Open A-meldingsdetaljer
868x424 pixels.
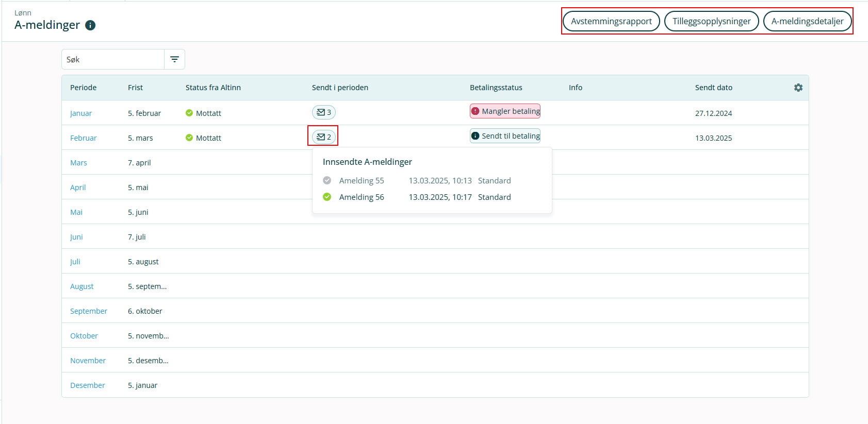click(807, 21)
